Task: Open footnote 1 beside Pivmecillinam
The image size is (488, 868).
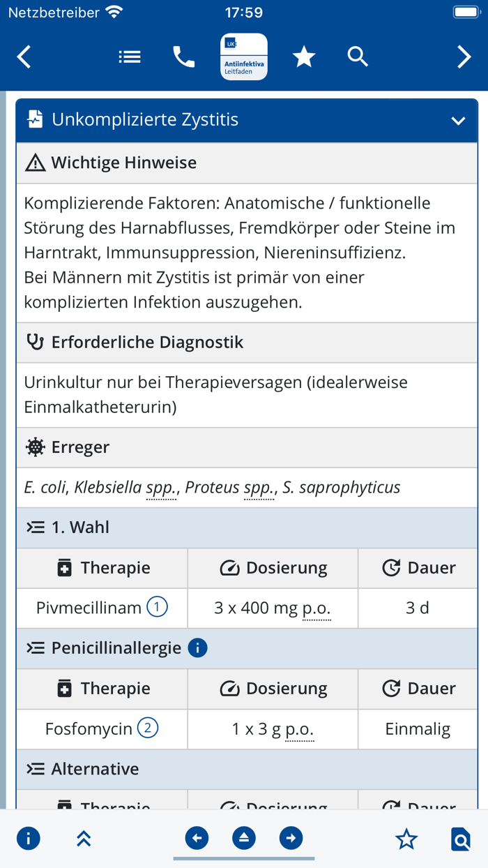Action: 156,607
